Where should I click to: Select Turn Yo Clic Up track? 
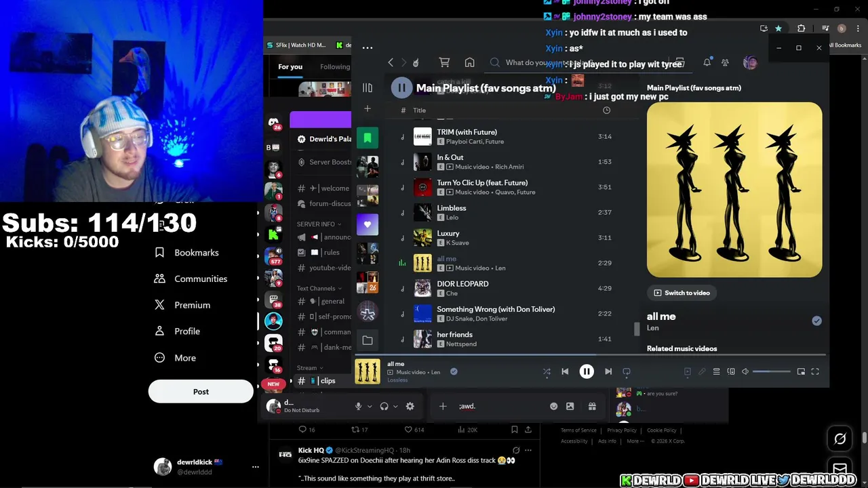pyautogui.click(x=507, y=187)
